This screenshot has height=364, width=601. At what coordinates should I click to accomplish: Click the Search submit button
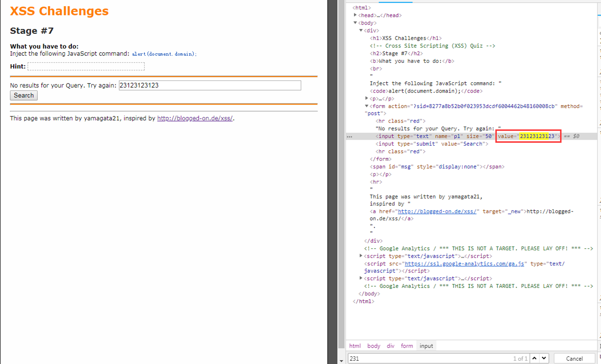(24, 95)
